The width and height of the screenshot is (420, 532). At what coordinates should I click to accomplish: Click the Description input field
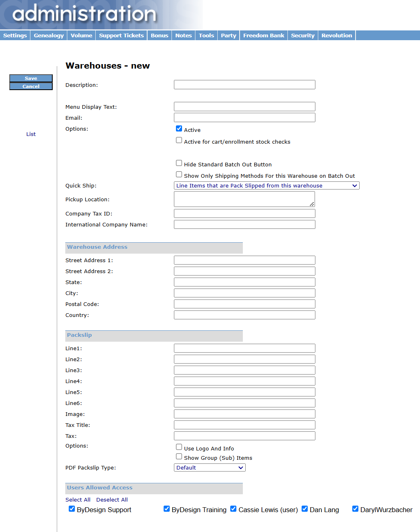click(244, 84)
